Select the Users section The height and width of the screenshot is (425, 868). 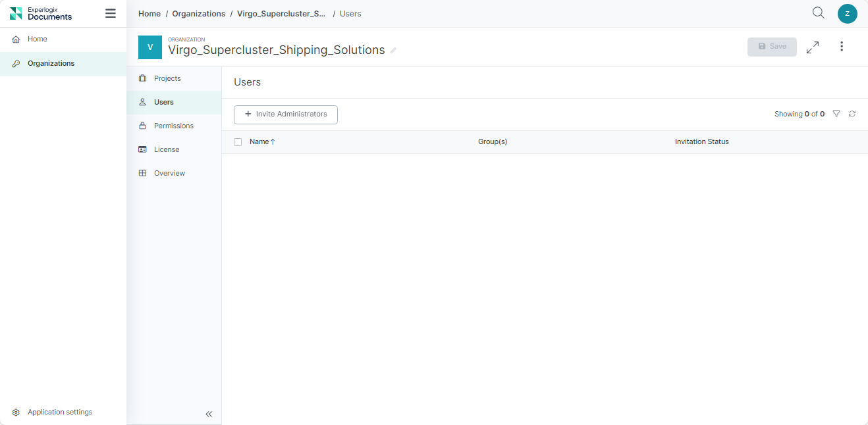pyautogui.click(x=174, y=103)
